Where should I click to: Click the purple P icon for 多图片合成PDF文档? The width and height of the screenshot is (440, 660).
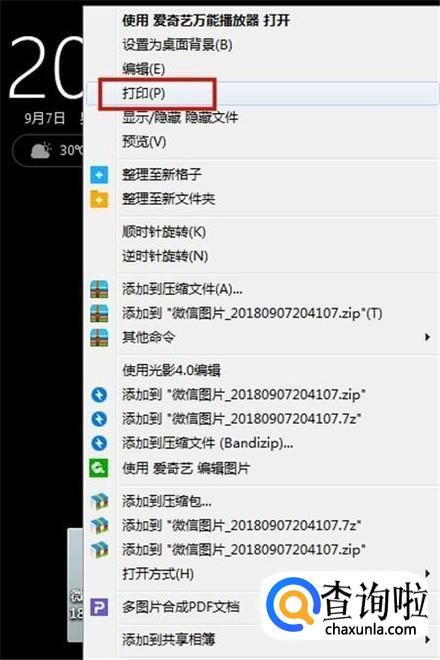pyautogui.click(x=99, y=607)
